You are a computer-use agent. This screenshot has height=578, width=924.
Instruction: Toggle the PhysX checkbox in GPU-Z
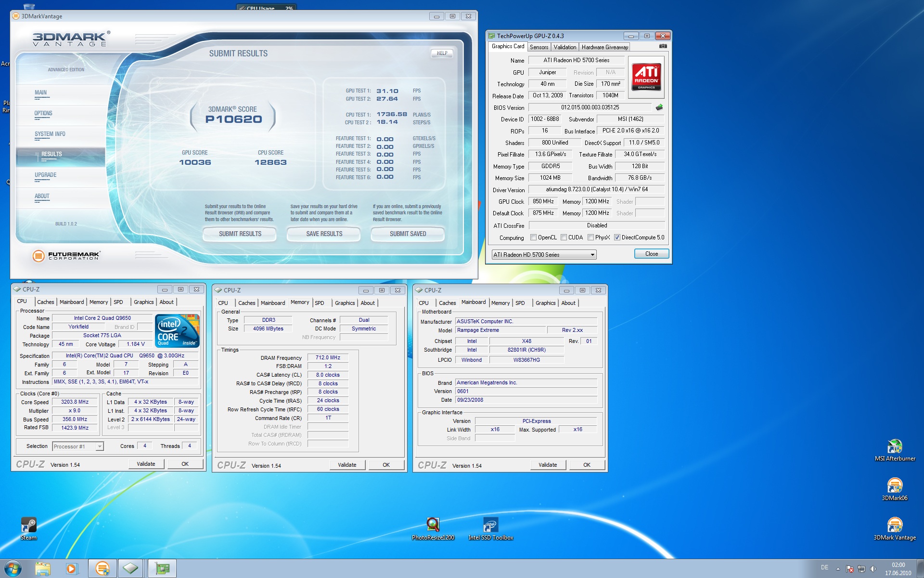590,237
